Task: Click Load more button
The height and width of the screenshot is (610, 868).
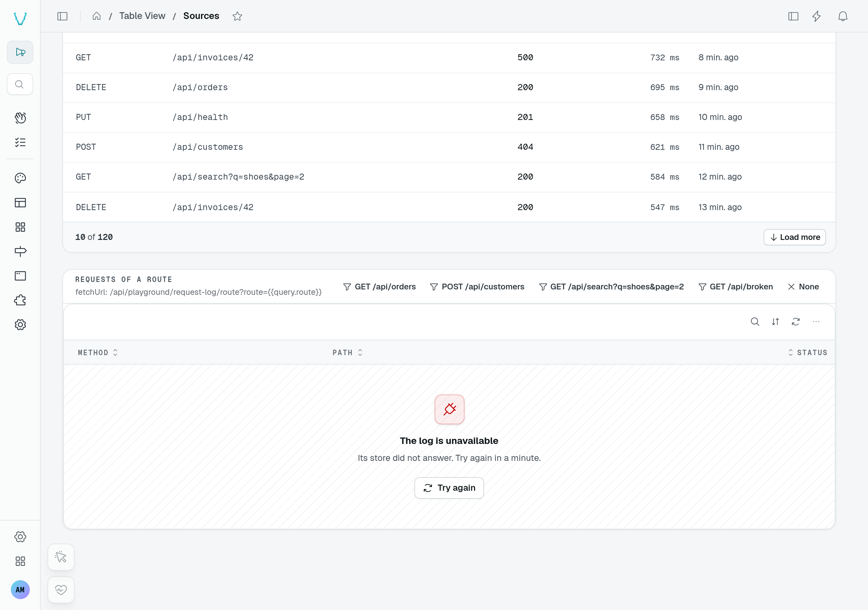Action: (795, 237)
